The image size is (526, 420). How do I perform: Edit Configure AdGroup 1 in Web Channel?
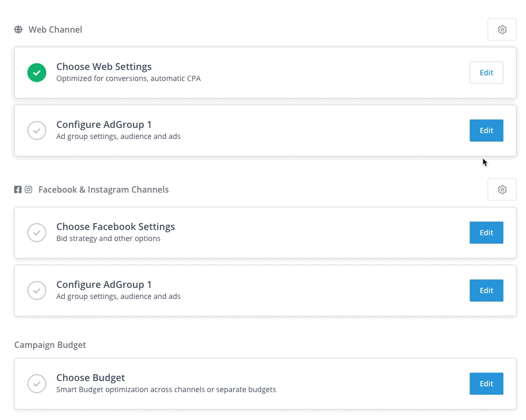point(486,130)
